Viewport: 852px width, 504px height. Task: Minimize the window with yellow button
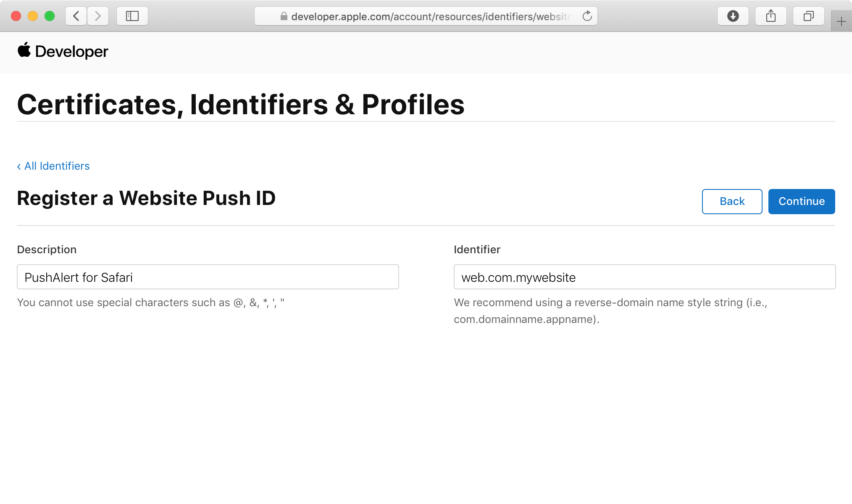coord(33,16)
